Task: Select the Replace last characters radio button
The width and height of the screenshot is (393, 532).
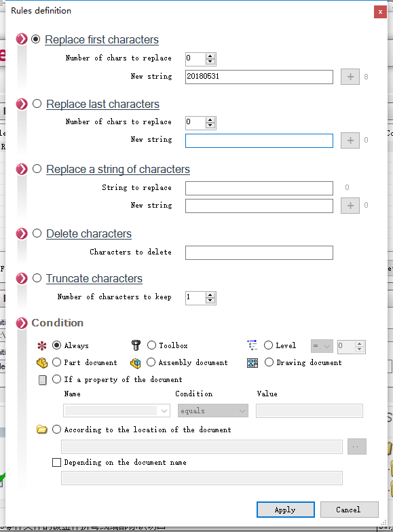Action: tap(37, 103)
